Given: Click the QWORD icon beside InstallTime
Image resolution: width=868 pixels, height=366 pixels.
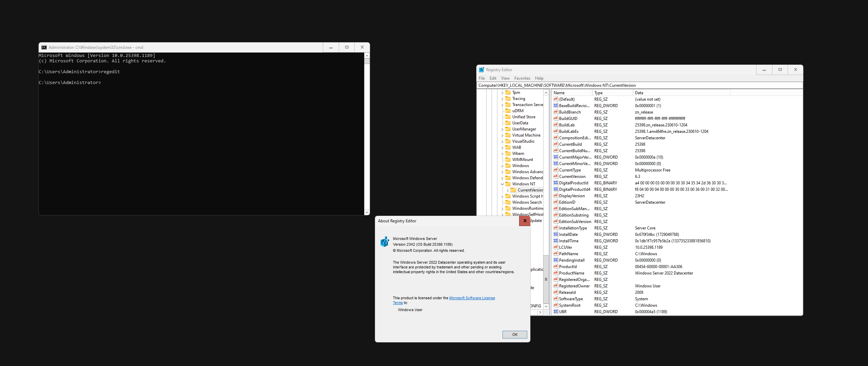Looking at the screenshot, I should pyautogui.click(x=556, y=241).
